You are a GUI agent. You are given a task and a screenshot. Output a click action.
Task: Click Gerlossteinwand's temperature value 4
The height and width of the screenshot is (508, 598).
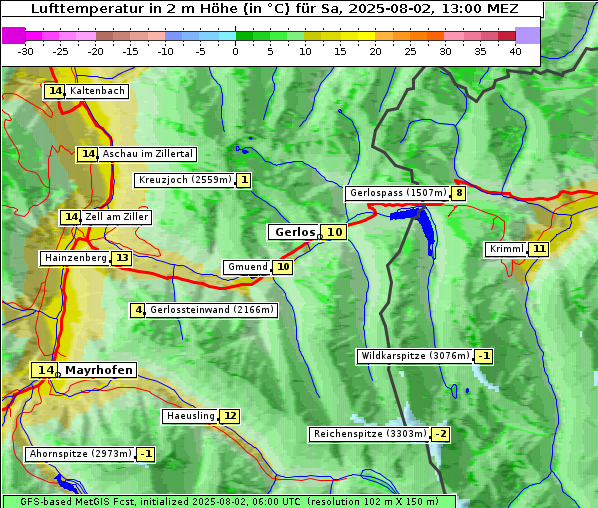pyautogui.click(x=138, y=310)
